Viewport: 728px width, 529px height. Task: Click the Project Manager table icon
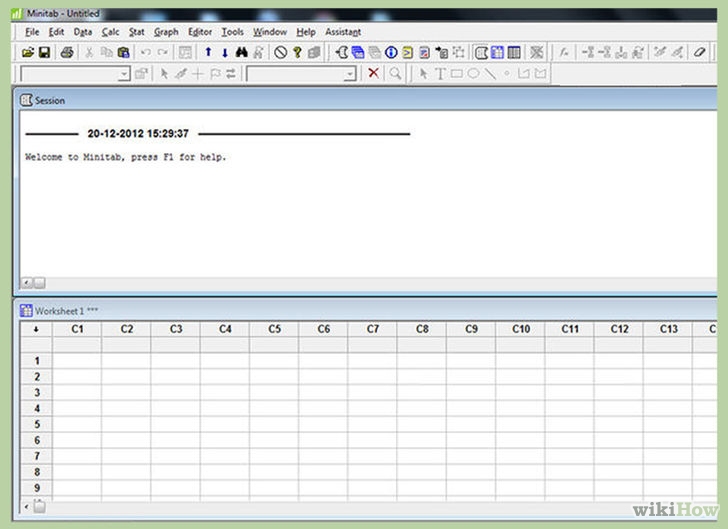(x=514, y=52)
